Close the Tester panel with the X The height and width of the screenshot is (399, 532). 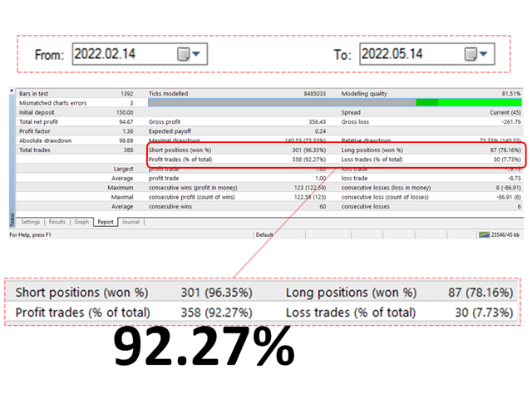pos(12,91)
